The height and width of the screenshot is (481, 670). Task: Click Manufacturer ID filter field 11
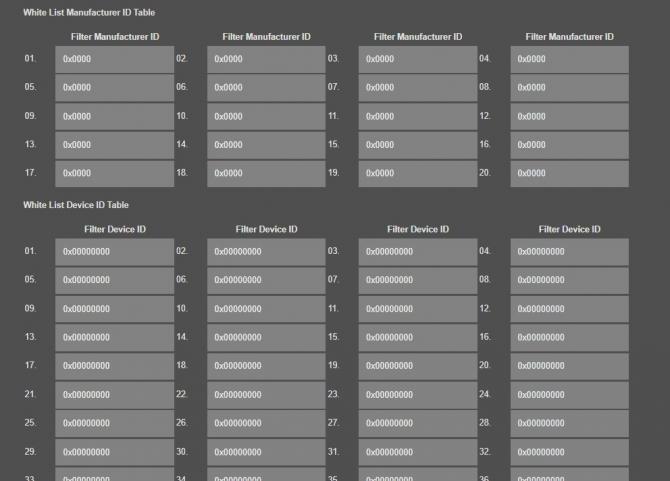[418, 116]
